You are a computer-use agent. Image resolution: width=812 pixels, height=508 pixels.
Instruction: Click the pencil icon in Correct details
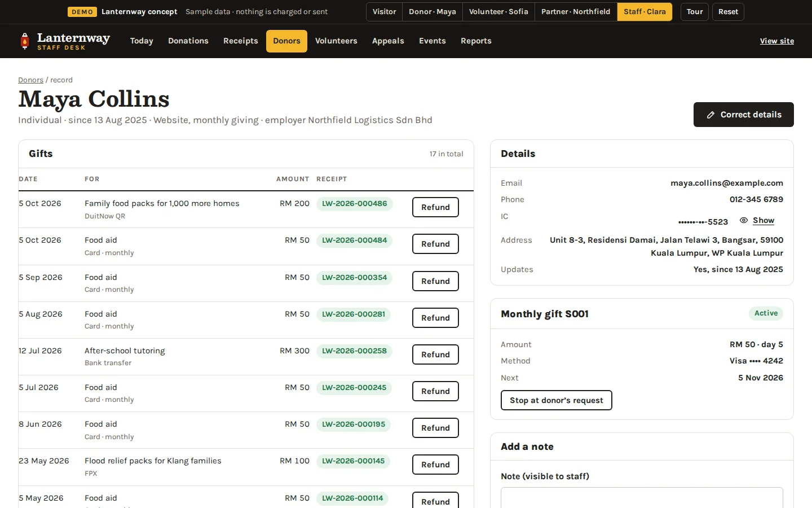click(x=711, y=115)
